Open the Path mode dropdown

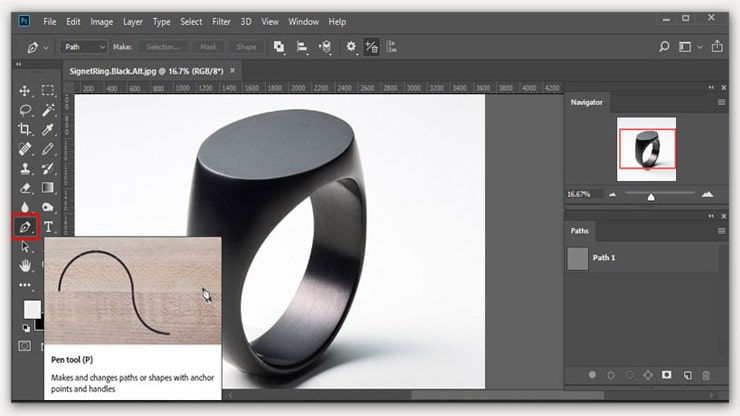(84, 46)
